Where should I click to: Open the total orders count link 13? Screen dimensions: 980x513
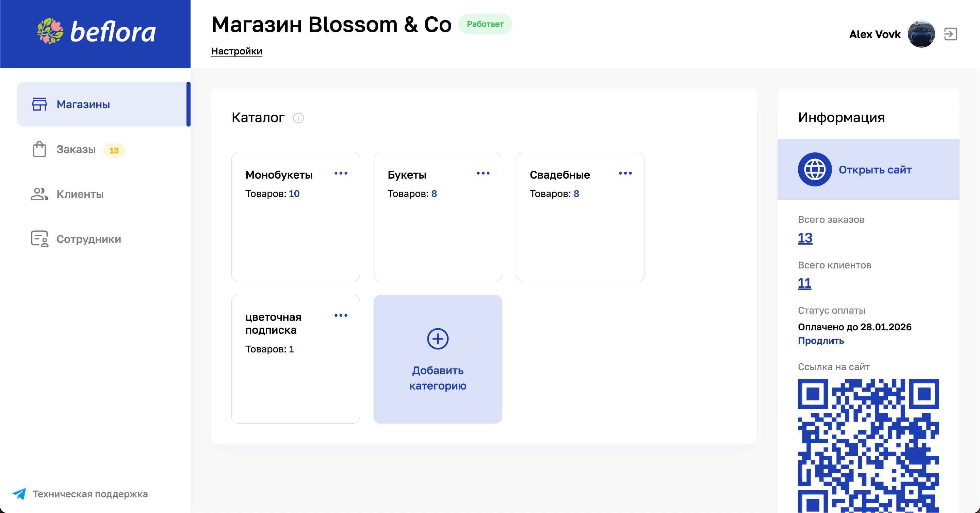click(805, 238)
